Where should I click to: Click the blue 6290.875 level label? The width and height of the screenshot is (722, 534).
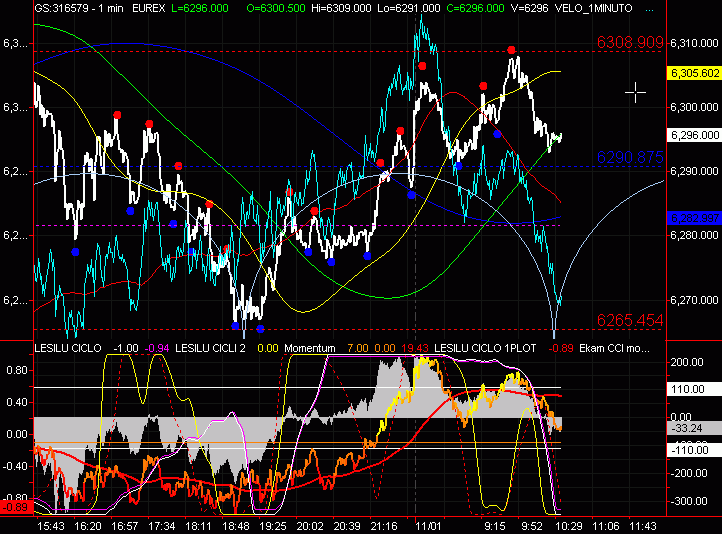(630, 157)
